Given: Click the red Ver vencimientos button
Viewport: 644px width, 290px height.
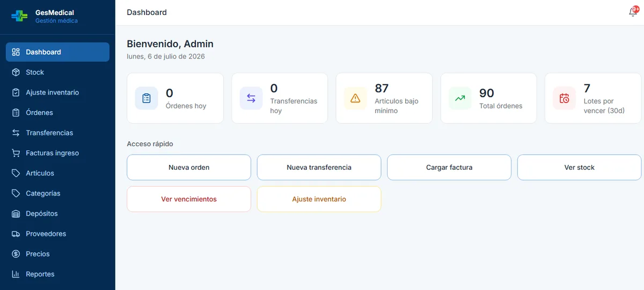Looking at the screenshot, I should coord(189,199).
